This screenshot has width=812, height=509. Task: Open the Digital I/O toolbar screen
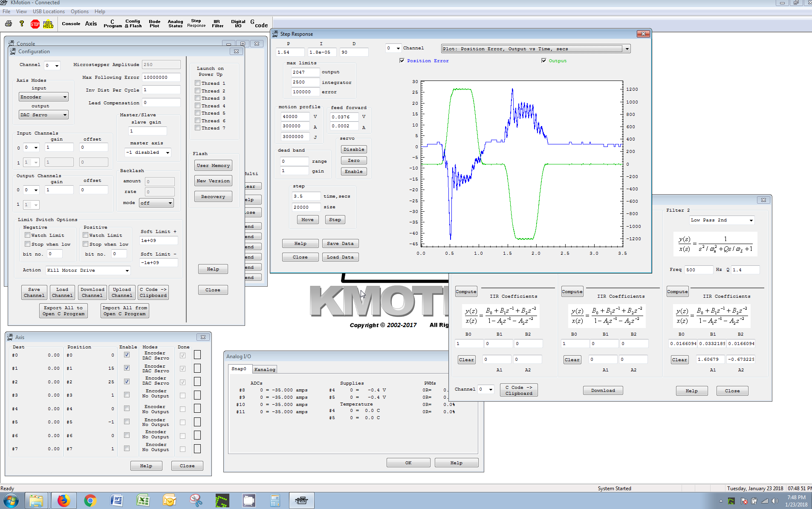[x=238, y=24]
